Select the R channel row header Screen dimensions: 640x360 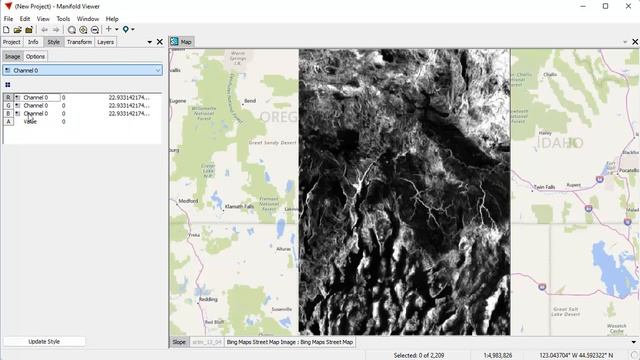[8, 98]
